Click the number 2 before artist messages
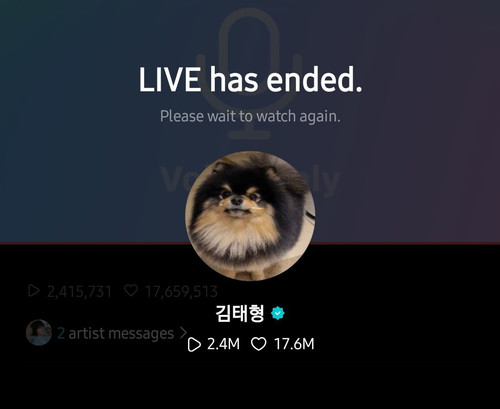Screen dimensions: 500x409 [61, 333]
